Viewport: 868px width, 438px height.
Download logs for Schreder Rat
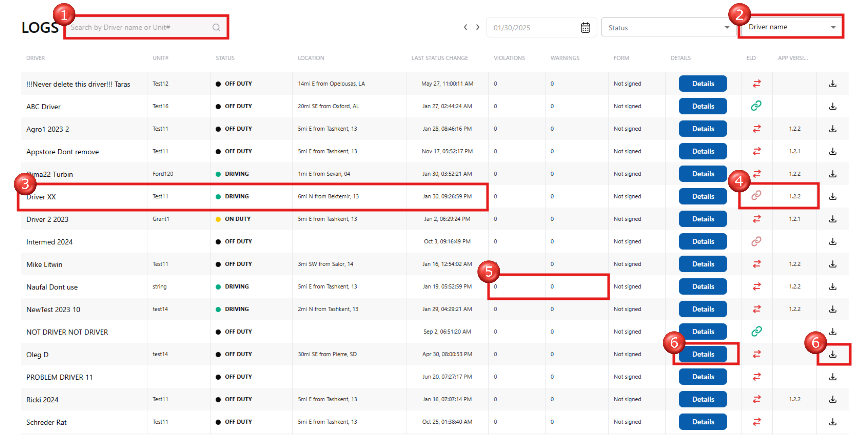(x=832, y=422)
